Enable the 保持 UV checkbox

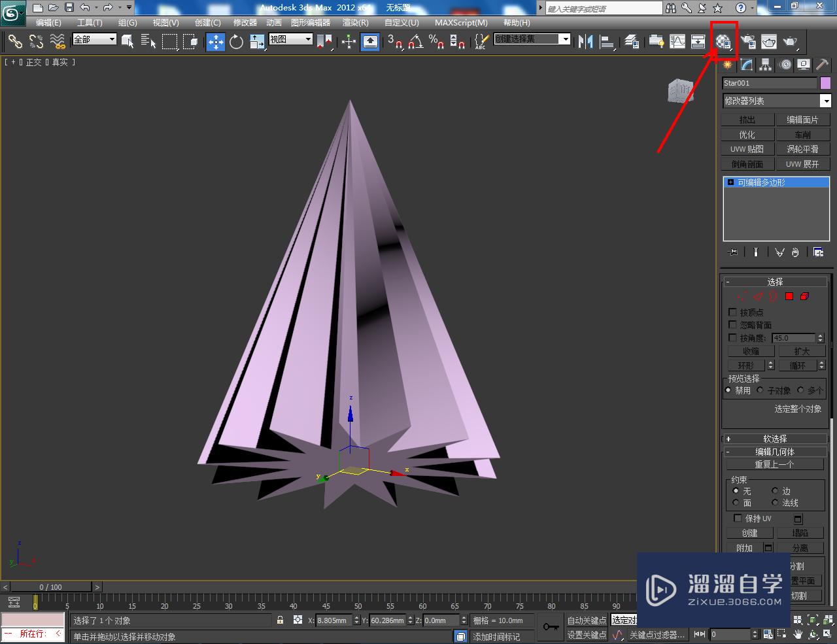click(738, 518)
